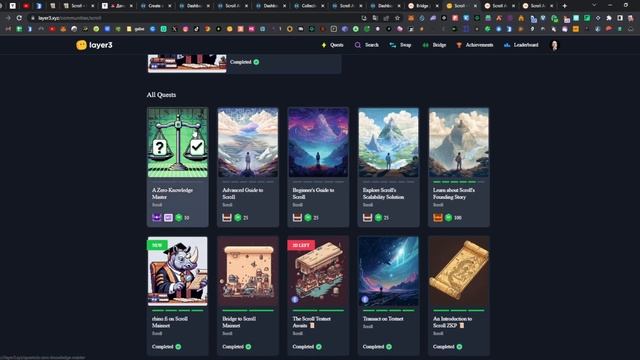The image size is (640, 360).
Task: Go to Bridge in the navbar
Action: (x=434, y=45)
